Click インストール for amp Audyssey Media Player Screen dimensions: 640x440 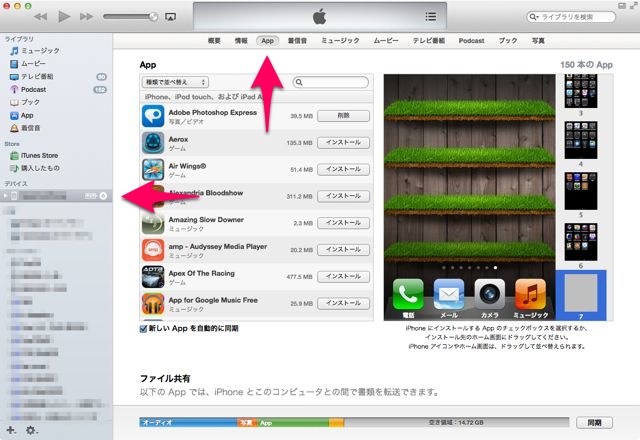coord(343,250)
